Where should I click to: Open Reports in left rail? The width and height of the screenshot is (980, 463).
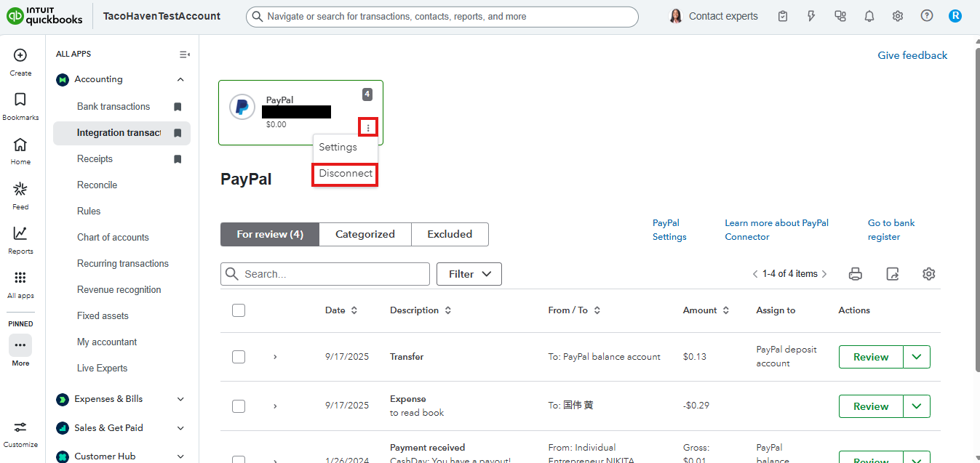[20, 233]
